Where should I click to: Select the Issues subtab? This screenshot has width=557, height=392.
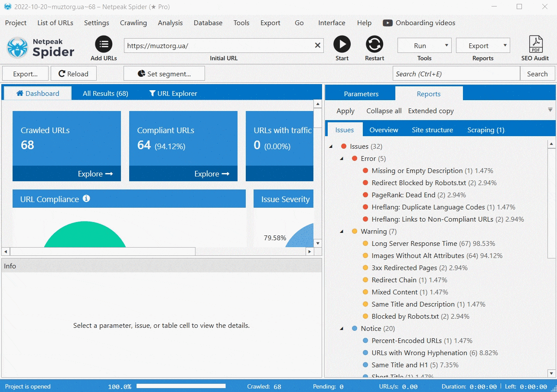[345, 130]
